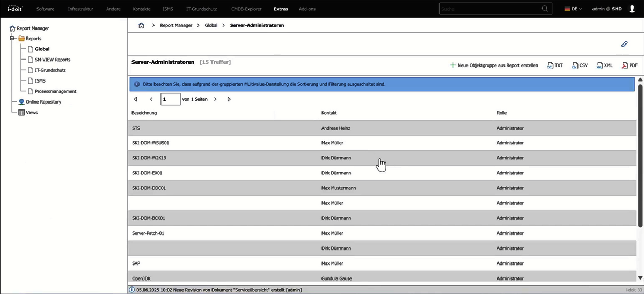The width and height of the screenshot is (644, 294).
Task: Click the admin @ SHD label
Action: tap(607, 9)
